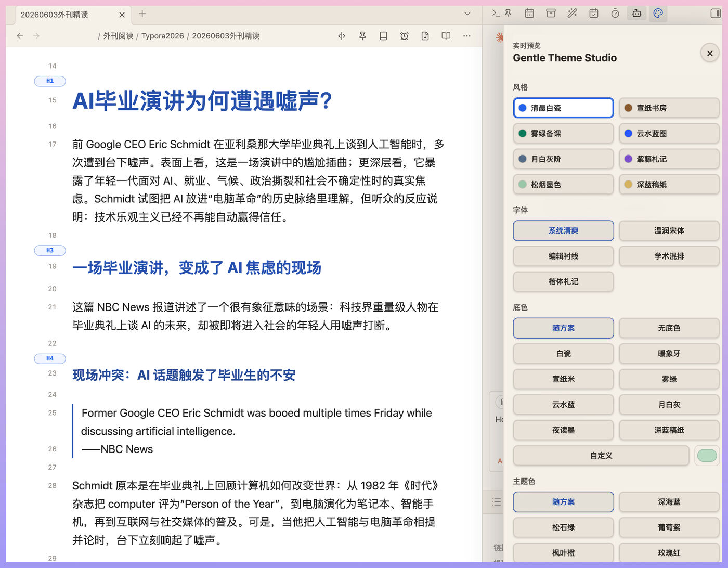Navigate forward with the right arrow
728x568 pixels.
click(36, 36)
